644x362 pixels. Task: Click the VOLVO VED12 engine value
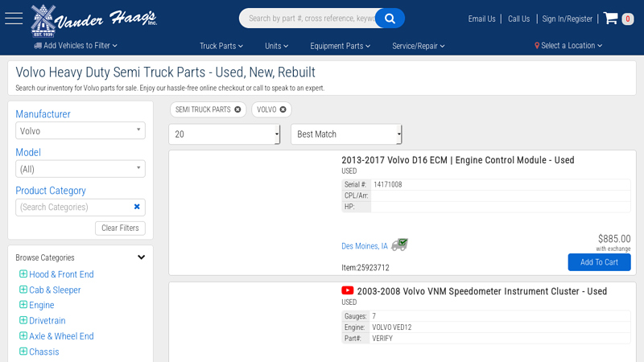coord(392,327)
